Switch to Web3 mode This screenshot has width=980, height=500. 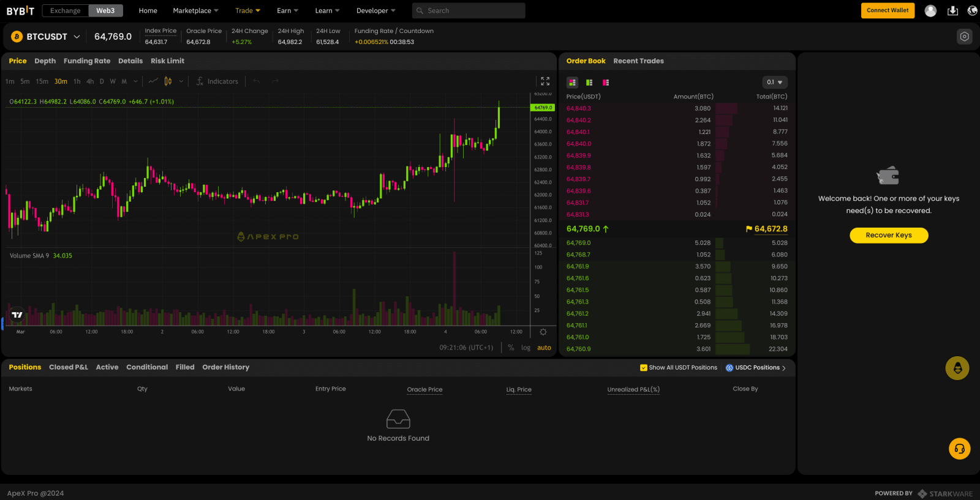coord(105,10)
